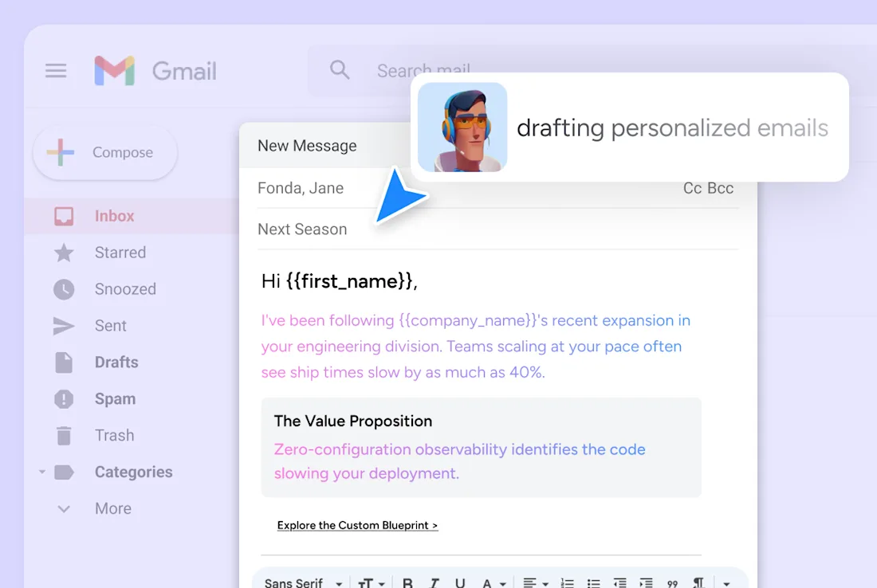Click the New Message window title
The height and width of the screenshot is (588, 877).
click(307, 145)
